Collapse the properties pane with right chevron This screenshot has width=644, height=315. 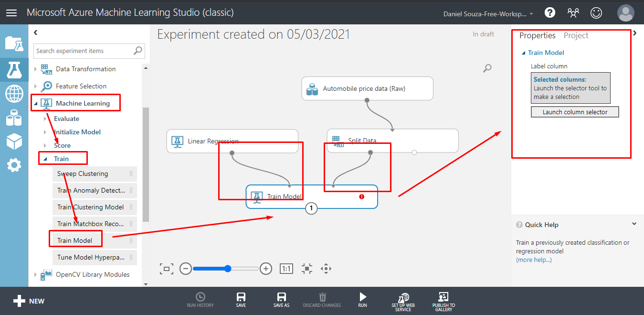634,33
